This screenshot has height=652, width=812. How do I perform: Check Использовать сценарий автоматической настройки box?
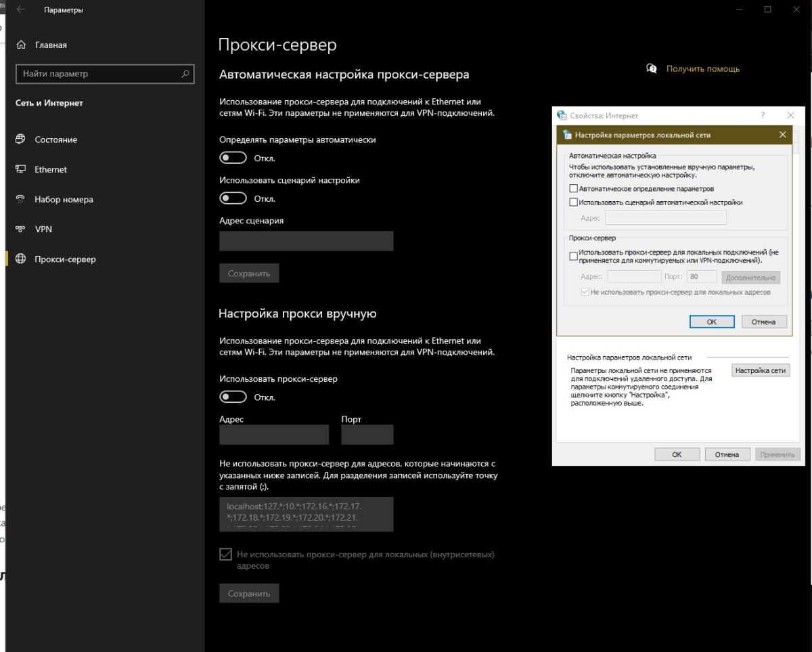[x=574, y=202]
